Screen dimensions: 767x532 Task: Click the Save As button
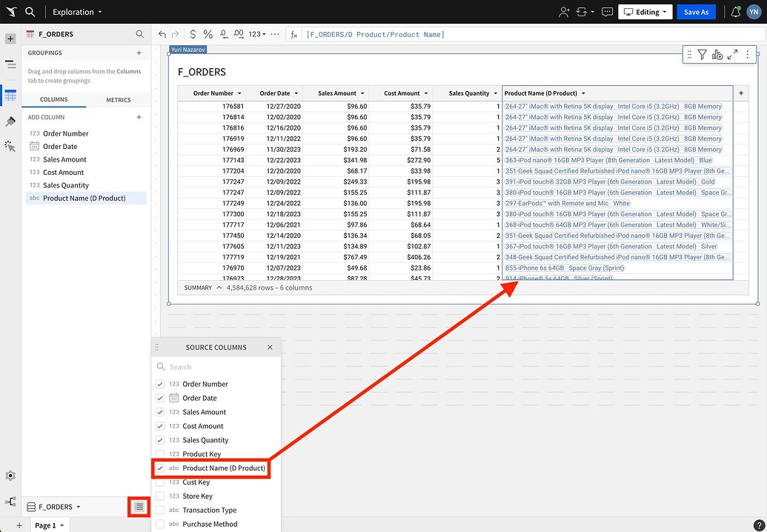(695, 11)
